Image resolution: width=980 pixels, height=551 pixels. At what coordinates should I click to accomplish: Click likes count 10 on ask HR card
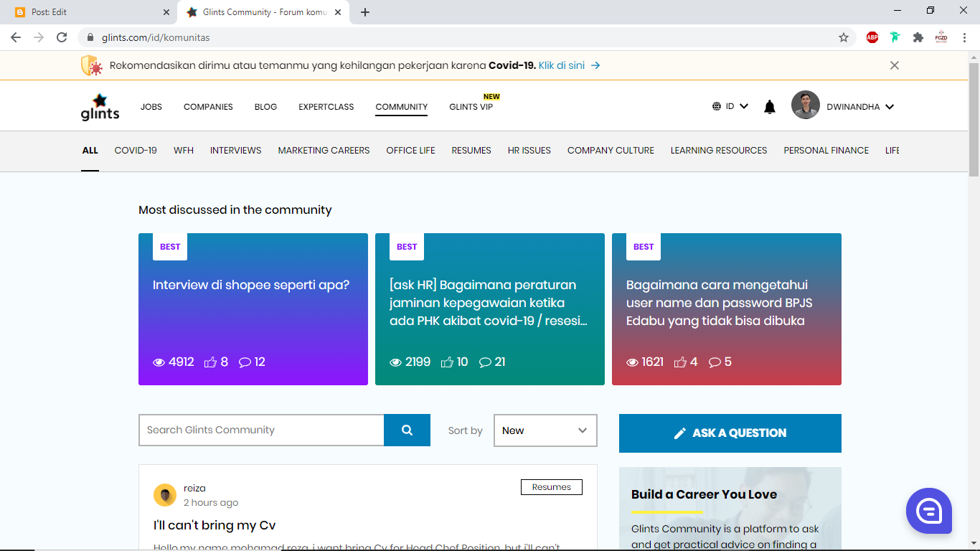(454, 362)
